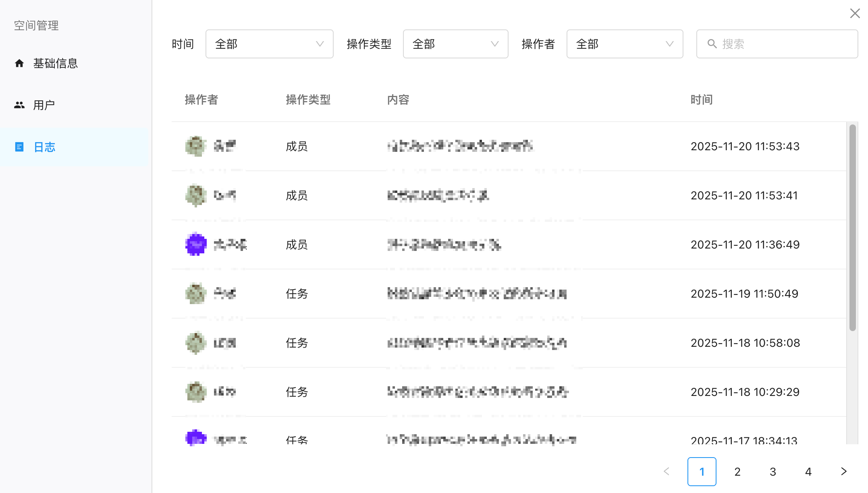The height and width of the screenshot is (493, 868).
Task: Click the previous page left arrow
Action: point(667,471)
